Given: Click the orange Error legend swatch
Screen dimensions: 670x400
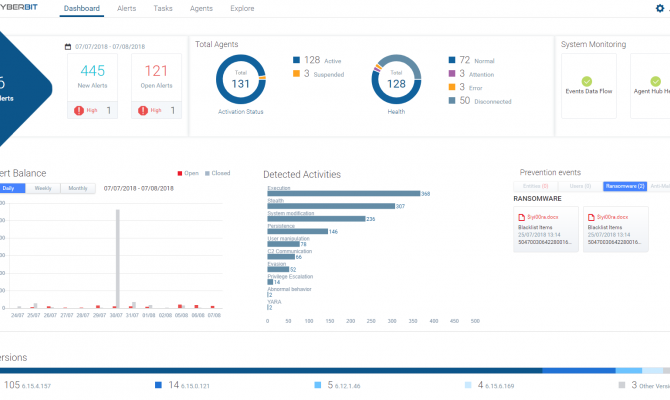Looking at the screenshot, I should point(452,87).
